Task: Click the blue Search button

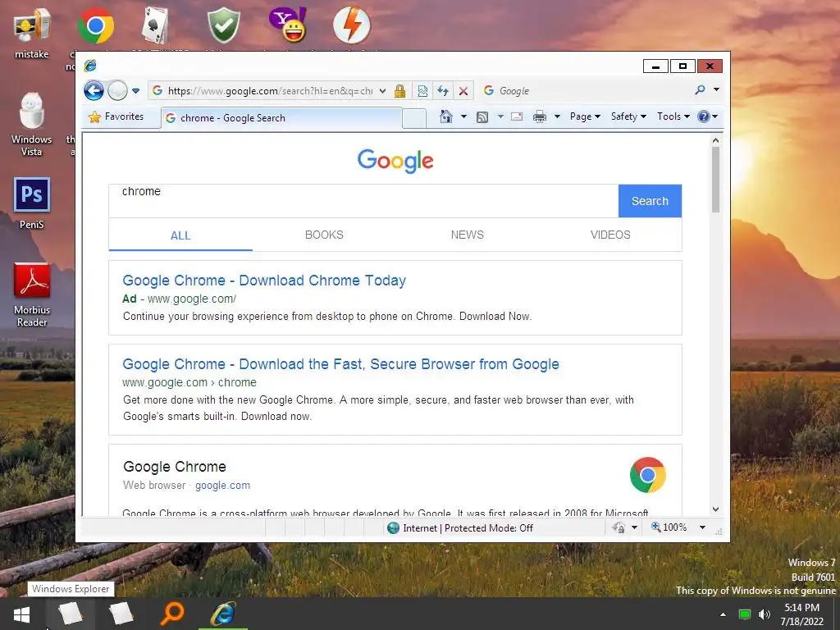Action: pos(650,201)
